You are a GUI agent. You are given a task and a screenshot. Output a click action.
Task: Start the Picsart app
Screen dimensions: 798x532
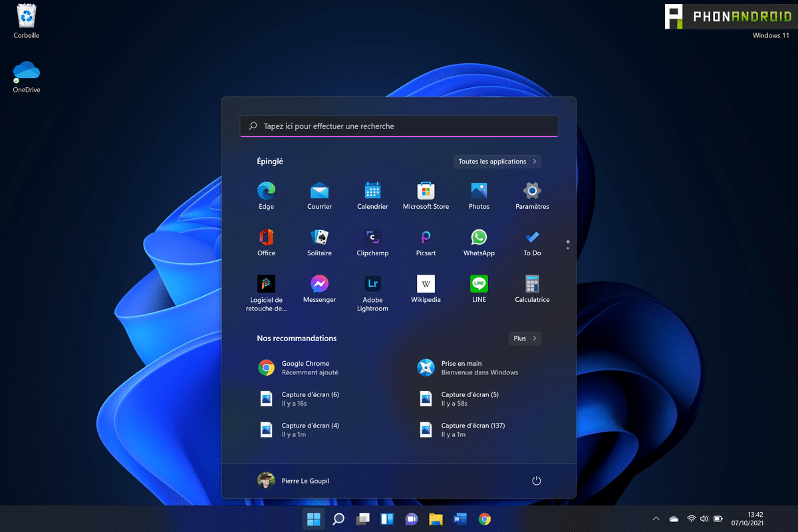[x=426, y=241]
